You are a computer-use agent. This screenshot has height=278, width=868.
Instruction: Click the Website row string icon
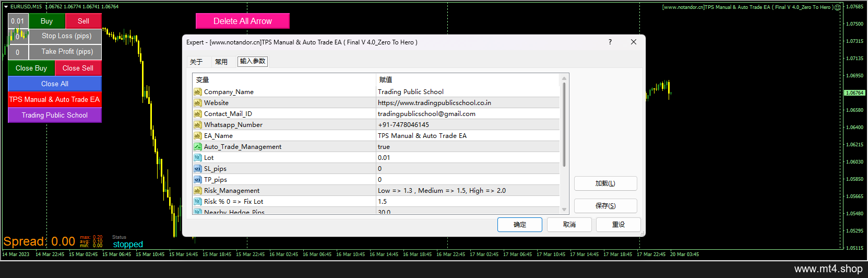coord(198,103)
